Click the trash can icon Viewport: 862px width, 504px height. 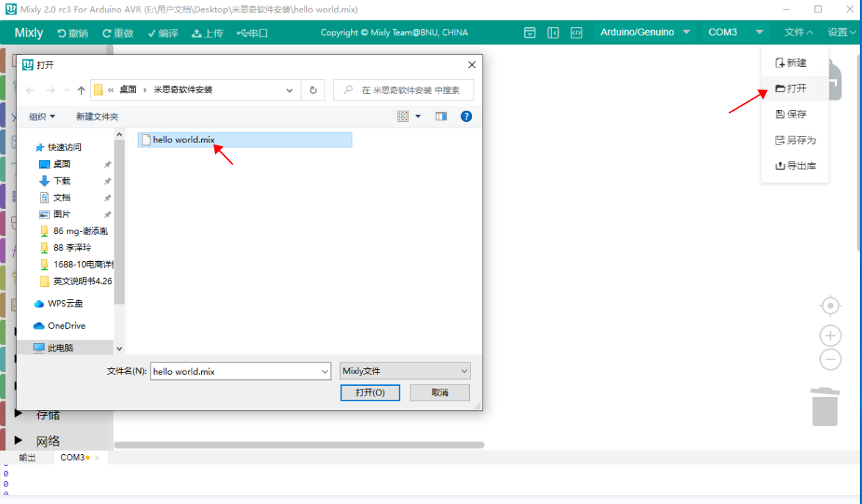[x=825, y=407]
